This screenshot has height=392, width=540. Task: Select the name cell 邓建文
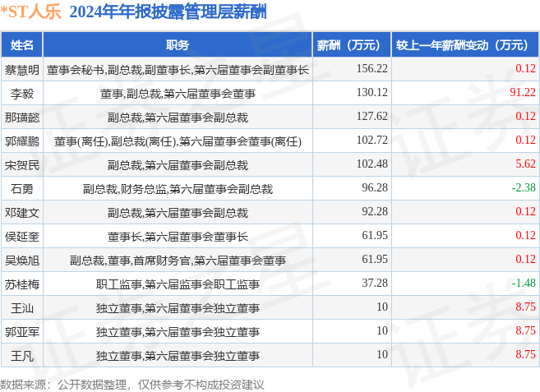(22, 213)
